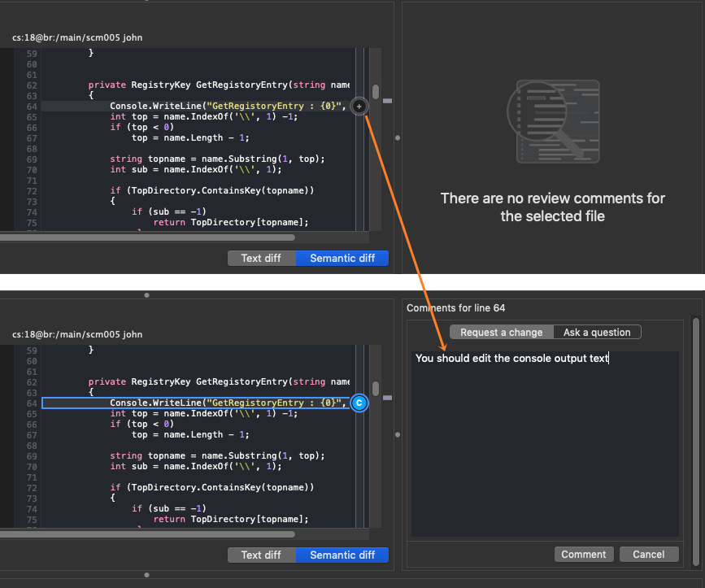Click the top 'cs:18@br:/main/scm005 john' label
This screenshot has height=588, width=705.
tap(77, 37)
